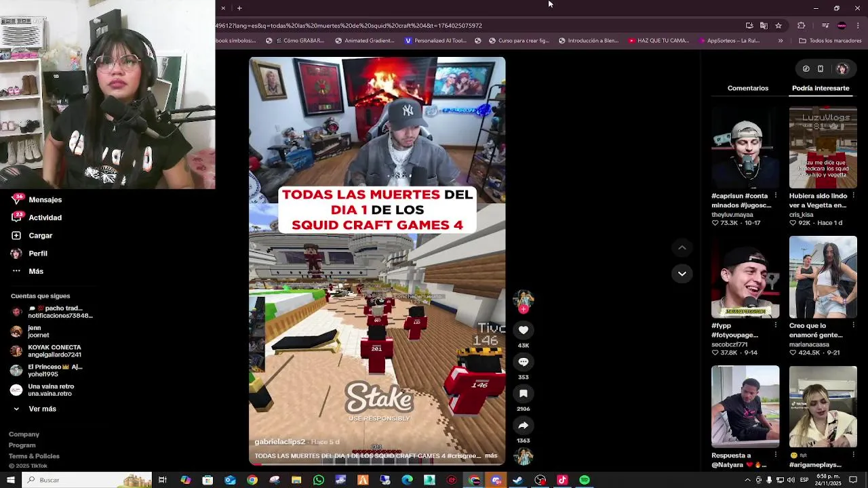Open 'Cómo GRABAR...' bookmark
The width and height of the screenshot is (868, 488).
pos(296,41)
